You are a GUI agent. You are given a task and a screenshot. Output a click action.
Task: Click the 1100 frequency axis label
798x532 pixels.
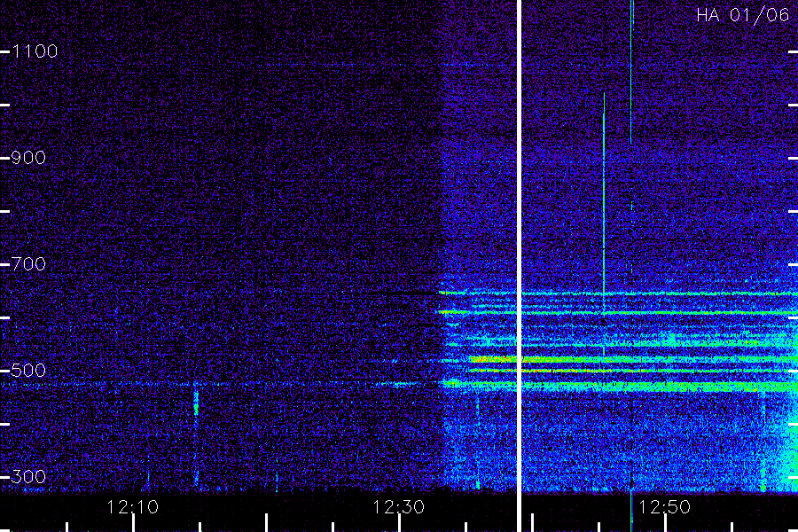[x=35, y=51]
